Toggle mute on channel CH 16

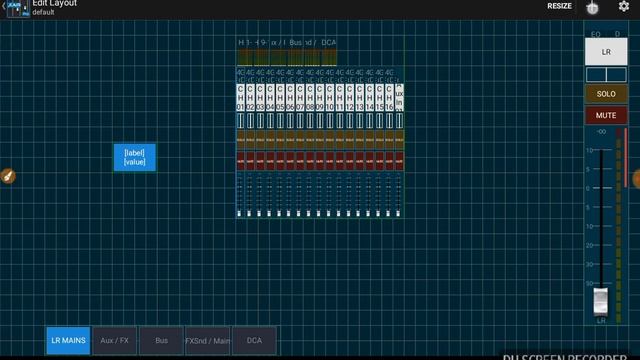point(389,161)
